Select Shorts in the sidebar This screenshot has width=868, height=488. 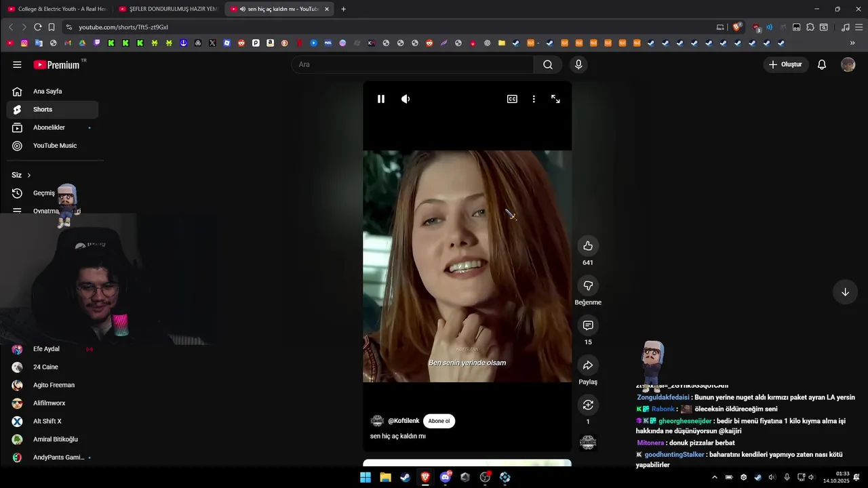(x=53, y=109)
